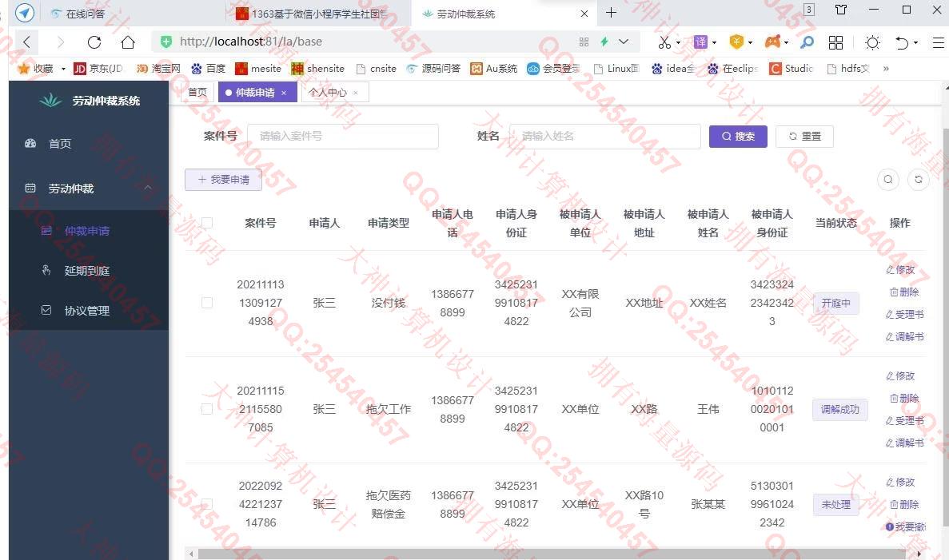Open 首页 in the sidebar
The image size is (949, 560).
click(x=89, y=143)
